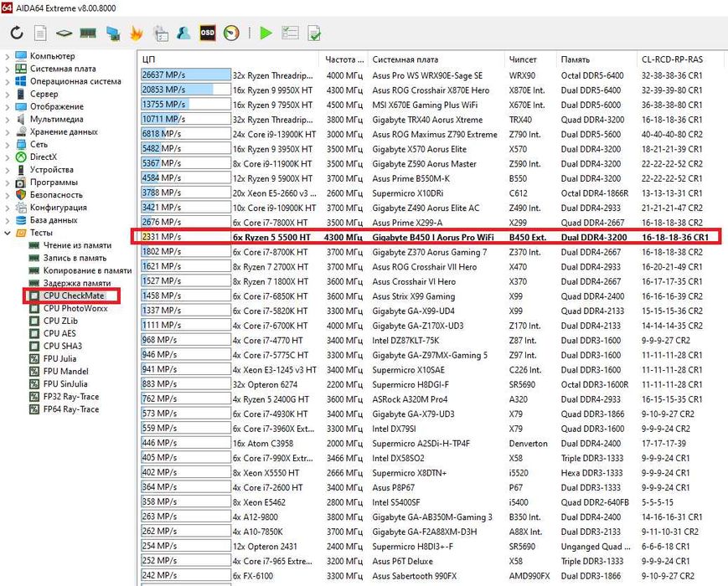
Task: Collapse the Тесты branch arrow
Action: pyautogui.click(x=7, y=233)
